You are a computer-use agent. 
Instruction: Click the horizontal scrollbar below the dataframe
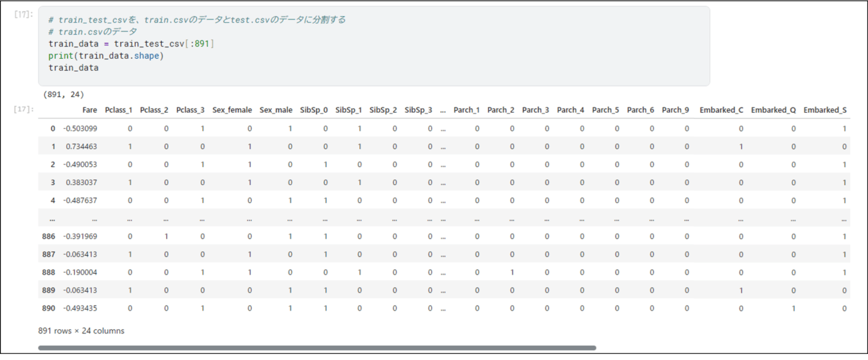317,348
